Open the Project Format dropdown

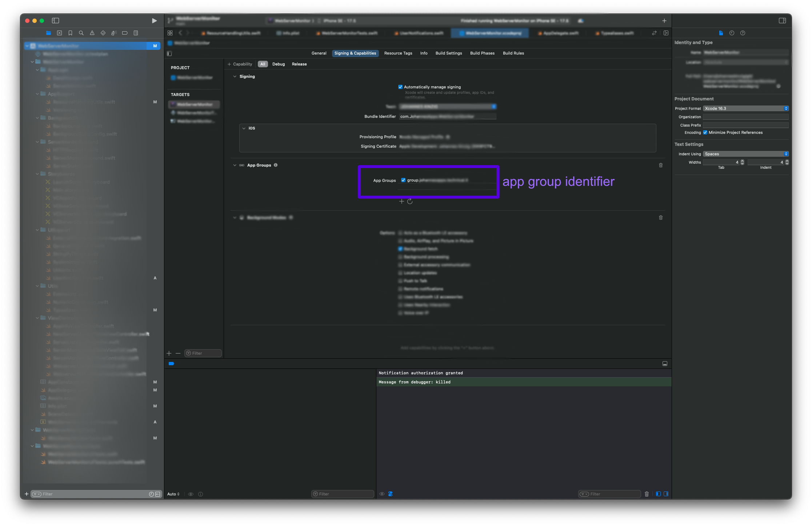point(745,108)
